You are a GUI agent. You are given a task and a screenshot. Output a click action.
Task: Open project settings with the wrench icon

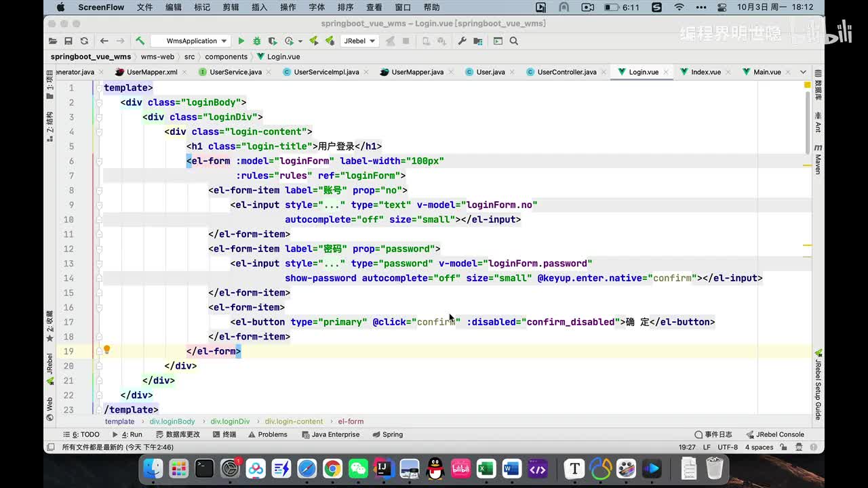click(x=462, y=41)
